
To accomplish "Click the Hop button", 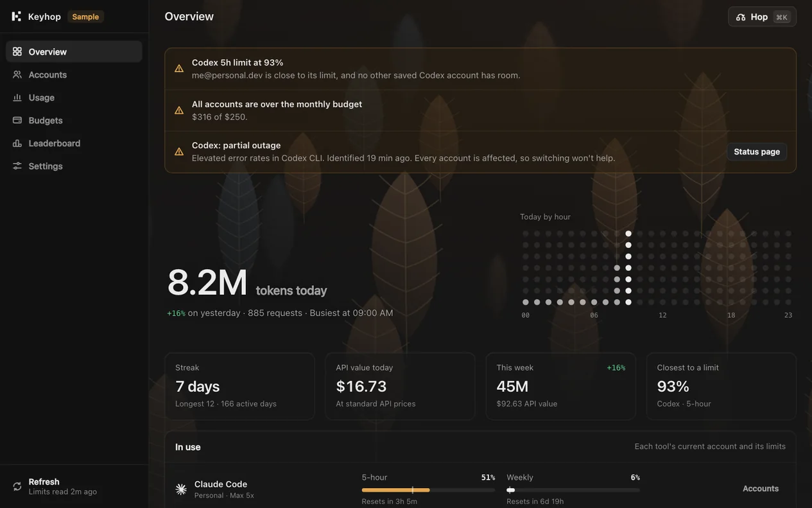I will [762, 17].
